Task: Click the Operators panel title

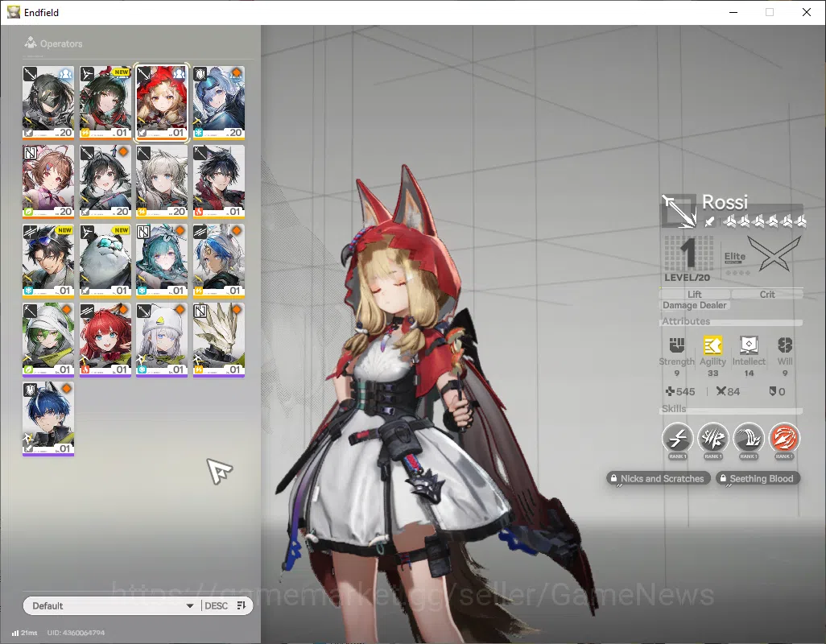Action: pyautogui.click(x=61, y=43)
